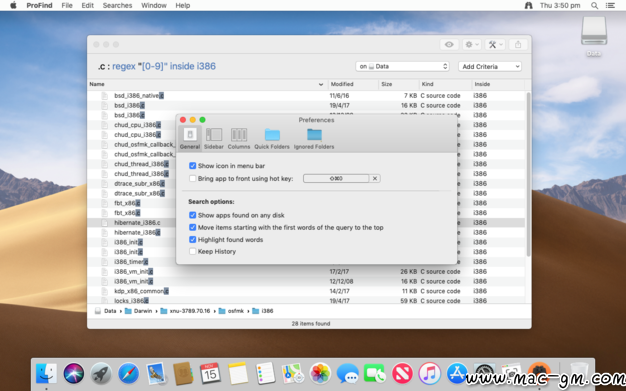Toggle Move items starting with first words option
The height and width of the screenshot is (391, 626).
[x=192, y=228]
